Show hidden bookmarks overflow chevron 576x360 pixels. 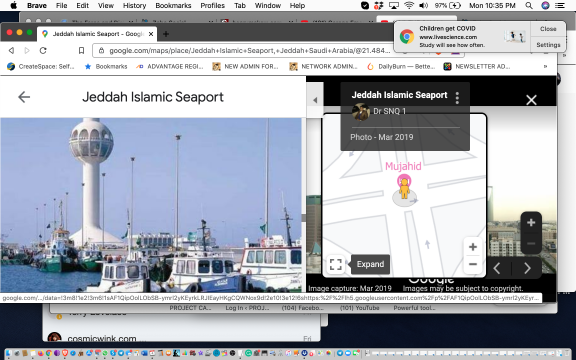pyautogui.click(x=546, y=66)
